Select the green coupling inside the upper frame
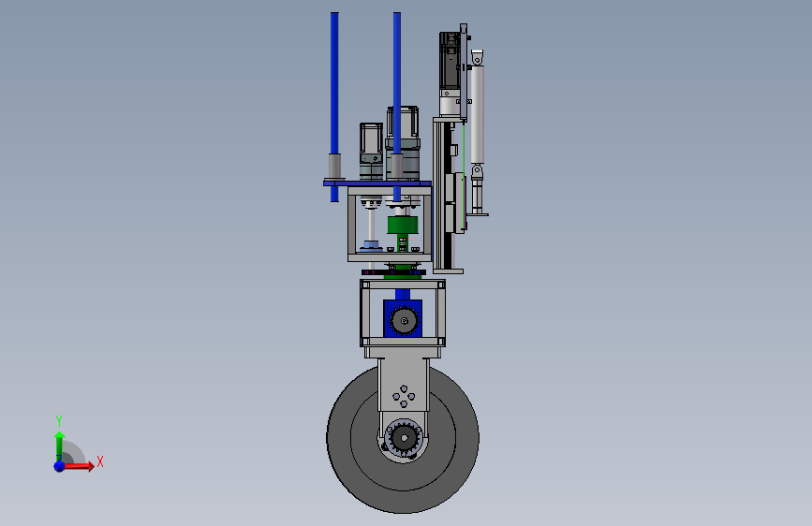812x526 pixels. pyautogui.click(x=403, y=226)
